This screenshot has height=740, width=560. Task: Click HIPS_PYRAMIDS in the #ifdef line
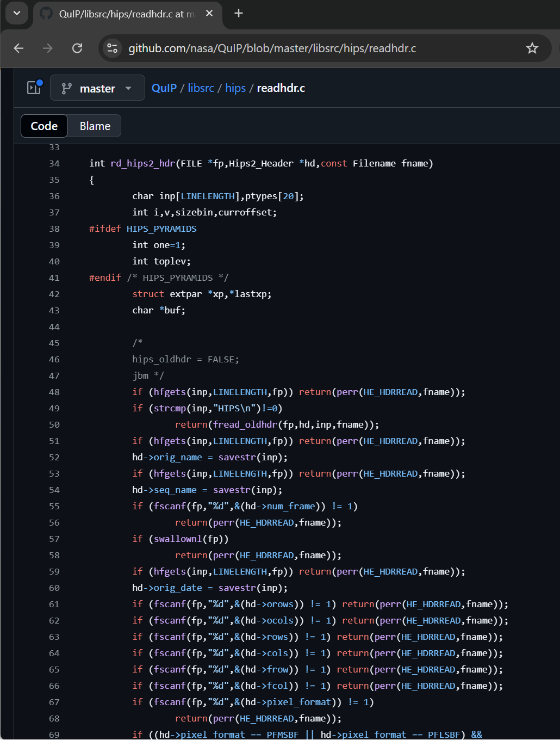[161, 229]
